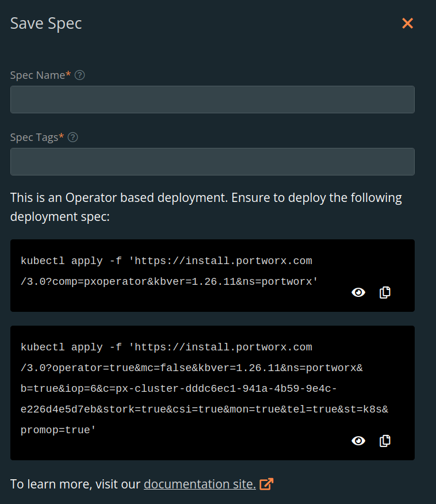The height and width of the screenshot is (504, 436).
Task: Click the required asterisk on Spec Tags
Action: pos(61,136)
